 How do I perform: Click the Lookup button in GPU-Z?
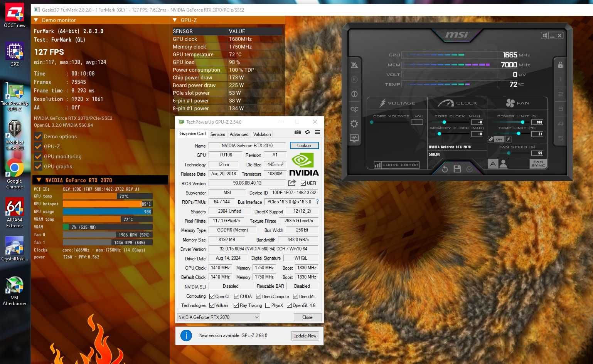click(x=304, y=146)
